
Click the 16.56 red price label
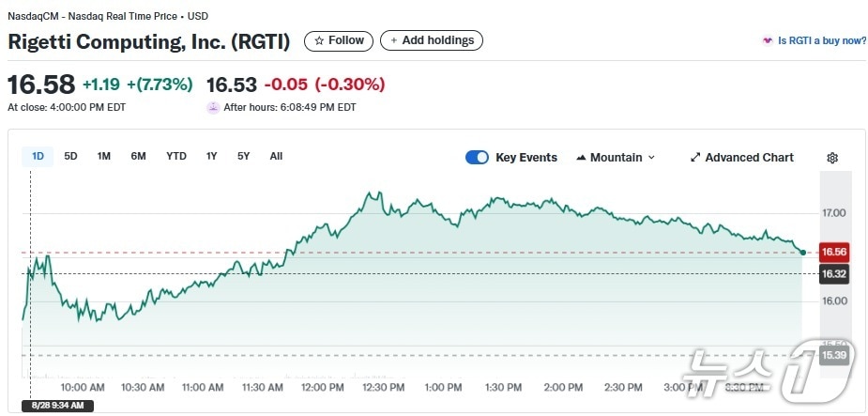tap(834, 252)
